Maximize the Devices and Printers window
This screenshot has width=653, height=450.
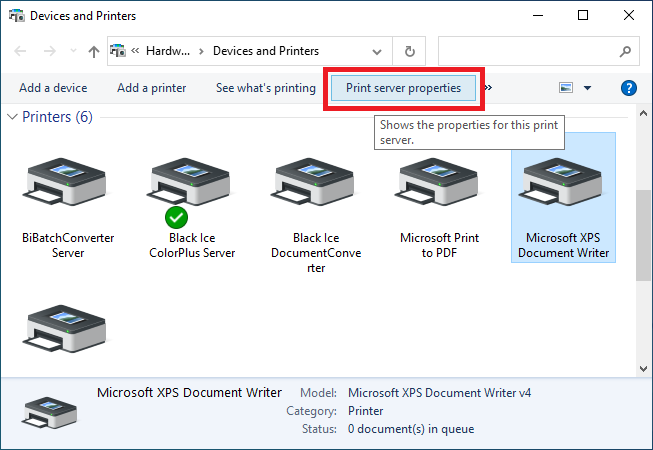click(583, 15)
